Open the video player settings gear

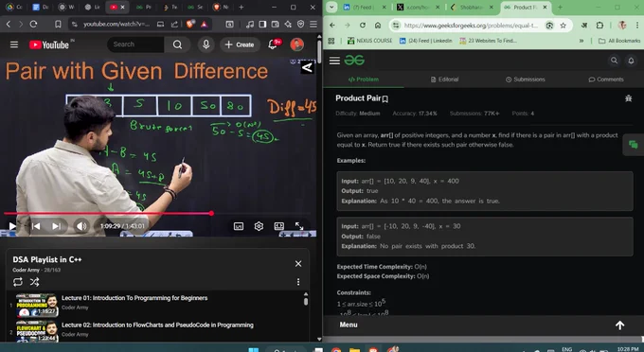[259, 226]
